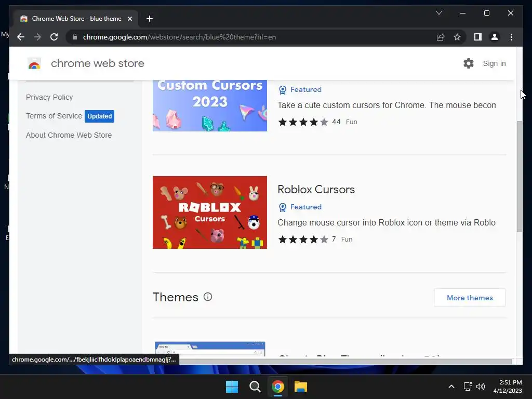
Task: Click the chrome web store title text
Action: pos(97,63)
